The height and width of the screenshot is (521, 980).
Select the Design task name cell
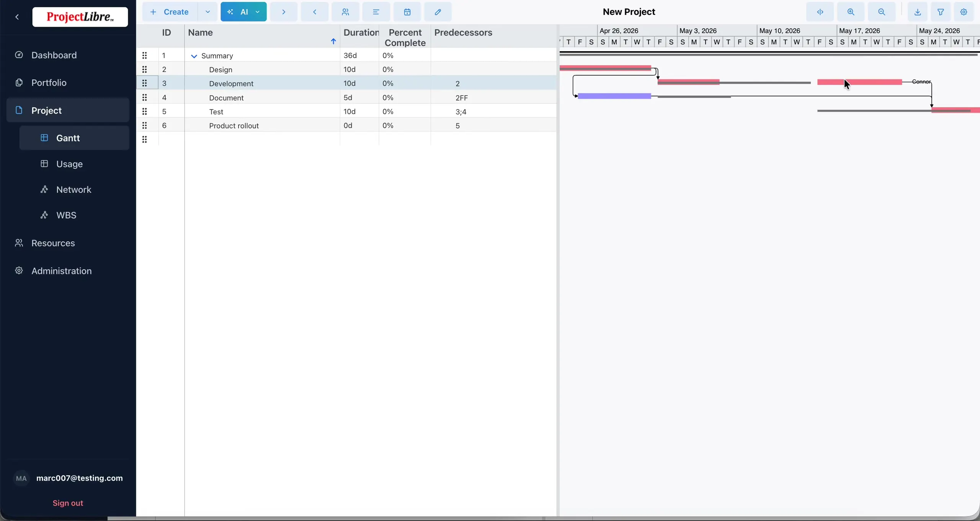(262, 69)
